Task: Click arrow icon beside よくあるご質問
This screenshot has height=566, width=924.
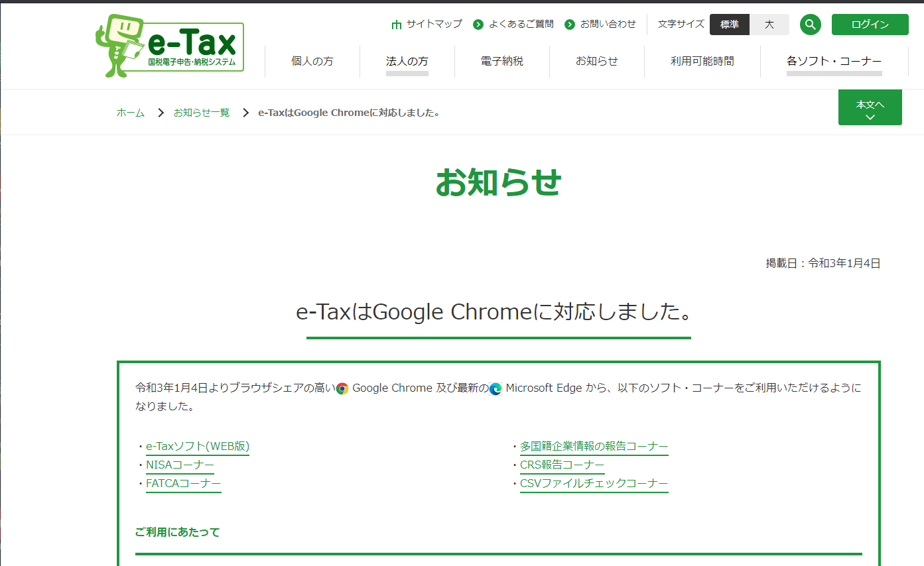Action: point(478,25)
